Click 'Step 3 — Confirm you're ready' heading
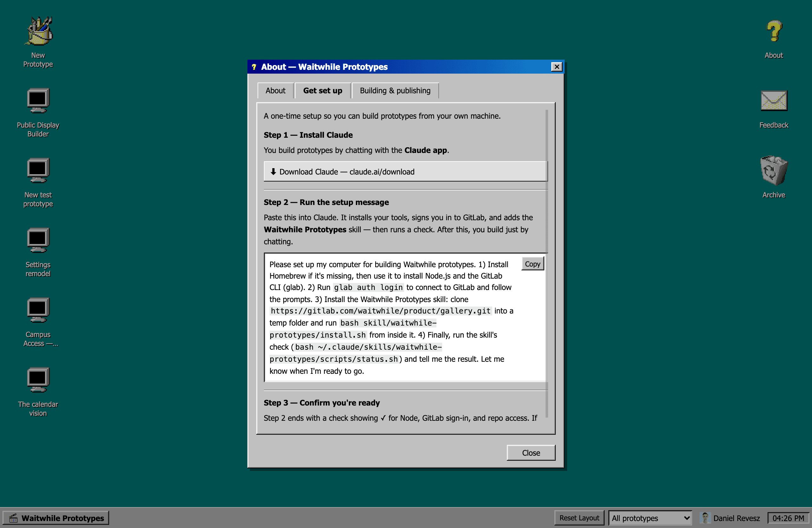Viewport: 812px width, 528px height. [x=321, y=403]
